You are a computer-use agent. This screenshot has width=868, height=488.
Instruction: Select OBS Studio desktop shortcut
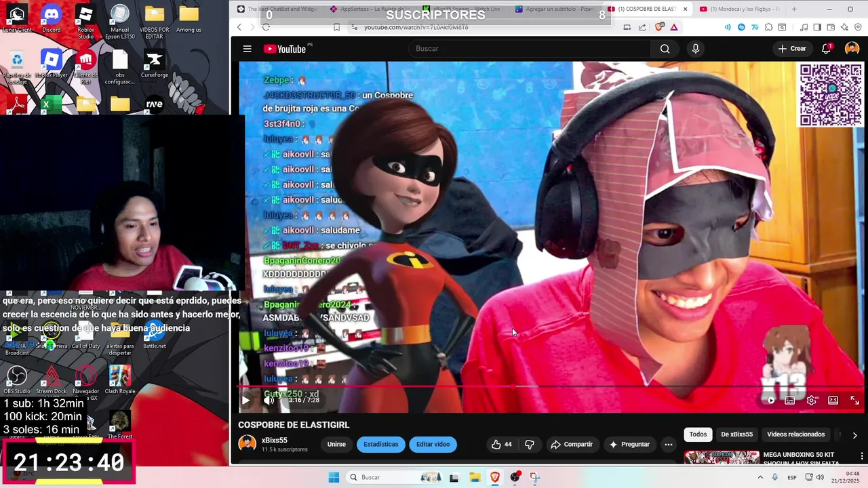(x=17, y=380)
